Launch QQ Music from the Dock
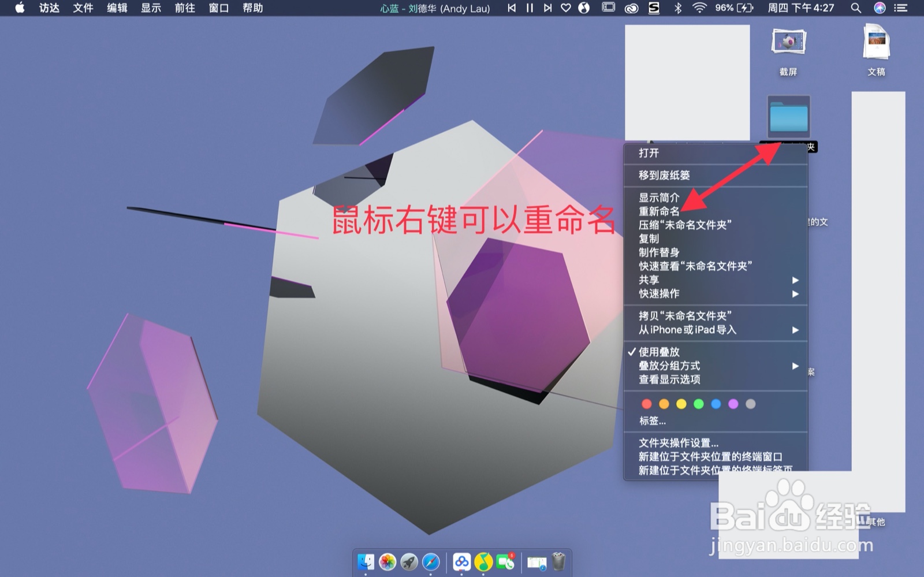Screen dimensions: 924x577 (483, 563)
